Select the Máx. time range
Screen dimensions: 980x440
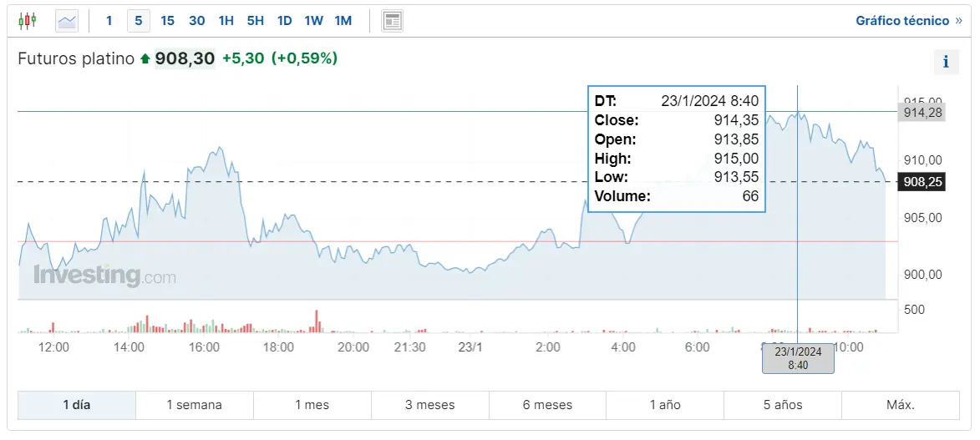pyautogui.click(x=901, y=405)
